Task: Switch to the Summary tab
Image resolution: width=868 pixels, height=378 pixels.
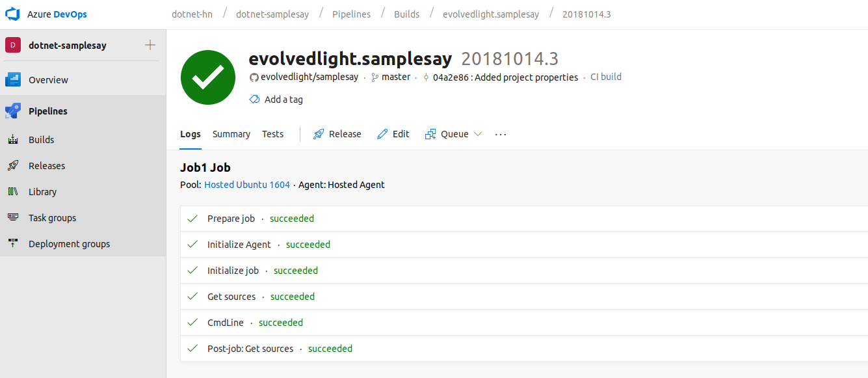Action: coord(231,134)
